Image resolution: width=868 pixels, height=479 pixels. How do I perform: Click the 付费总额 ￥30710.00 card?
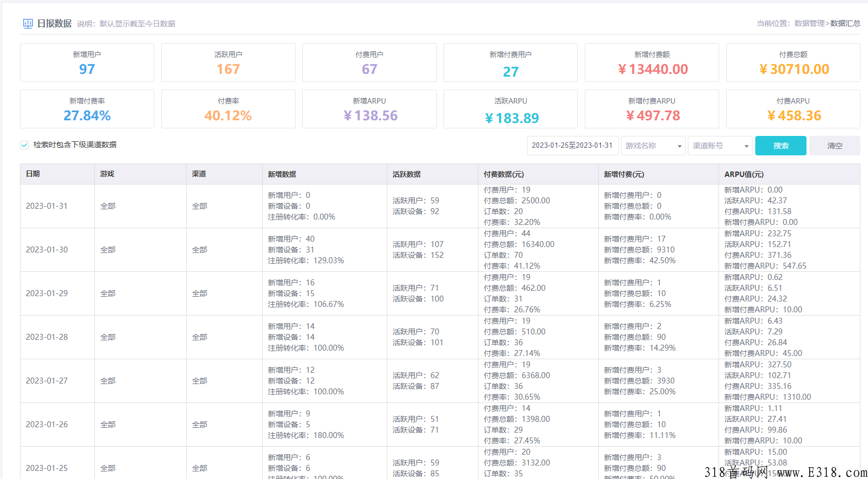click(x=793, y=63)
